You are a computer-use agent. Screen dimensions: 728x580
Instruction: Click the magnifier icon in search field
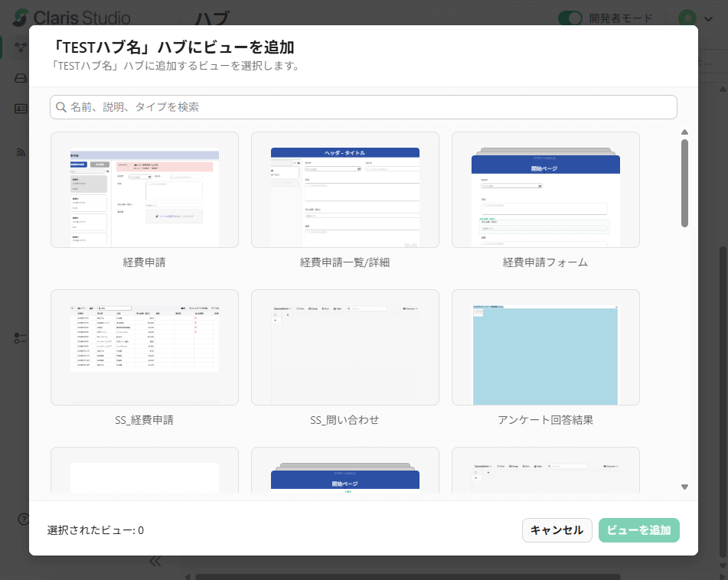point(61,107)
